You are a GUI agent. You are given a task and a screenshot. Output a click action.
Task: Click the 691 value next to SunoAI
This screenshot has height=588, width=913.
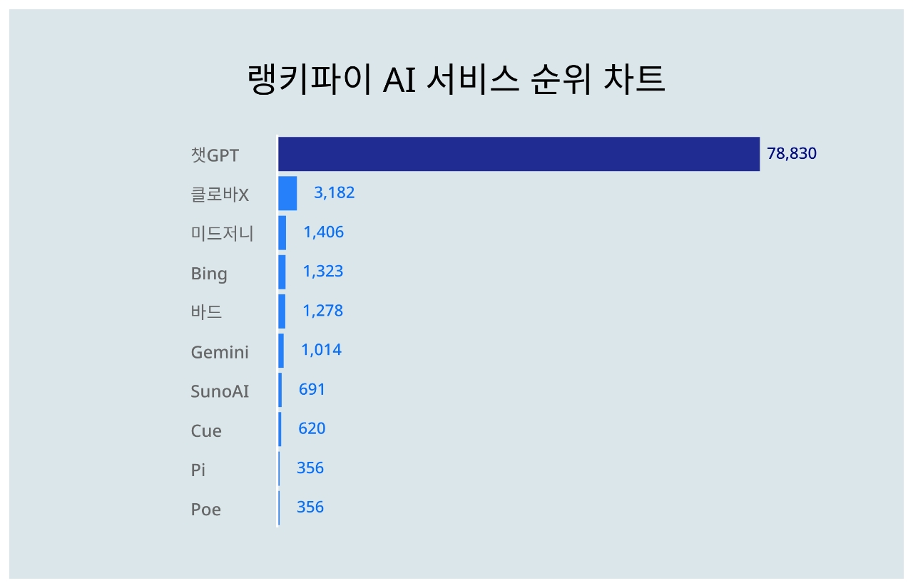pyautogui.click(x=312, y=389)
